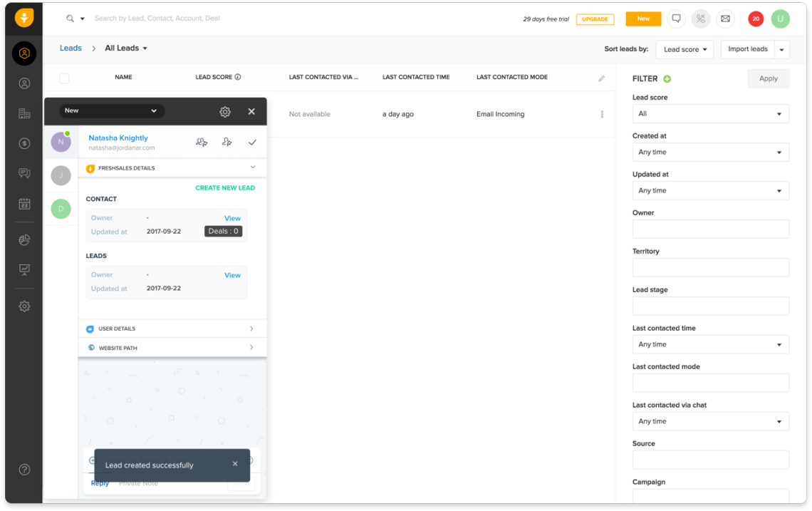Click the Owner filter input field
Screen dimensions: 812x511
710,229
